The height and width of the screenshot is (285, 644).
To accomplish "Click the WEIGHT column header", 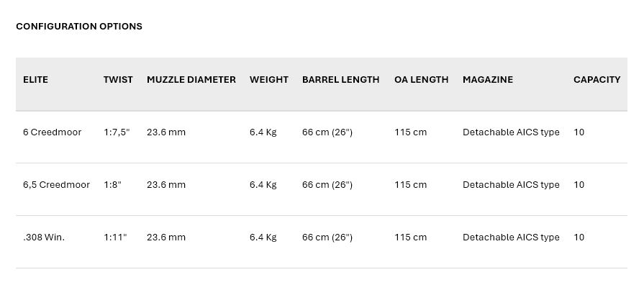I will 269,80.
